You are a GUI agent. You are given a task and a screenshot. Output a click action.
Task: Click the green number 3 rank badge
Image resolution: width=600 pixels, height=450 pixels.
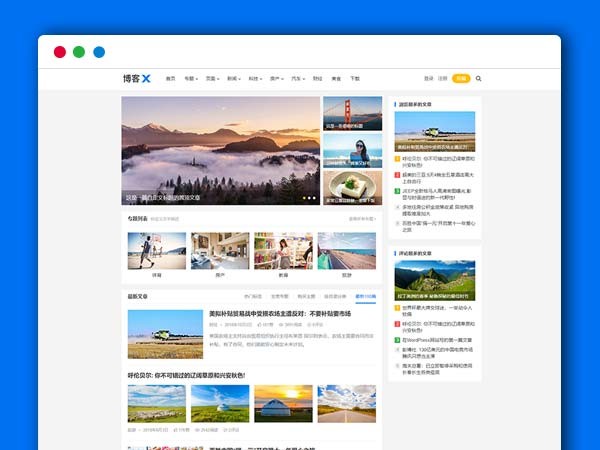point(396,189)
